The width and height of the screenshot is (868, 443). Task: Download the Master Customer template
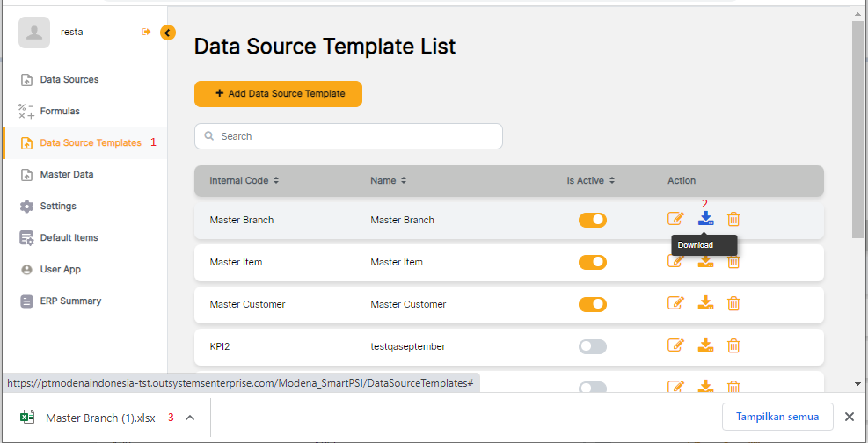pyautogui.click(x=705, y=303)
